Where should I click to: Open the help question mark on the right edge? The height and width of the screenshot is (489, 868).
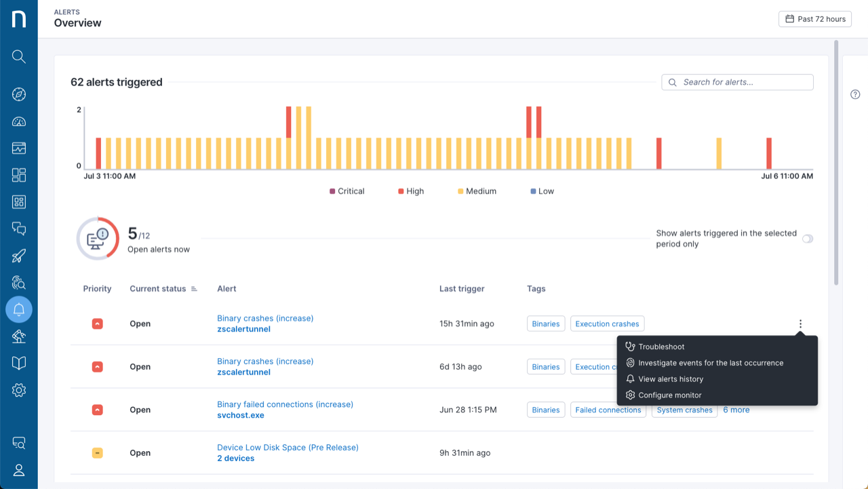[855, 94]
